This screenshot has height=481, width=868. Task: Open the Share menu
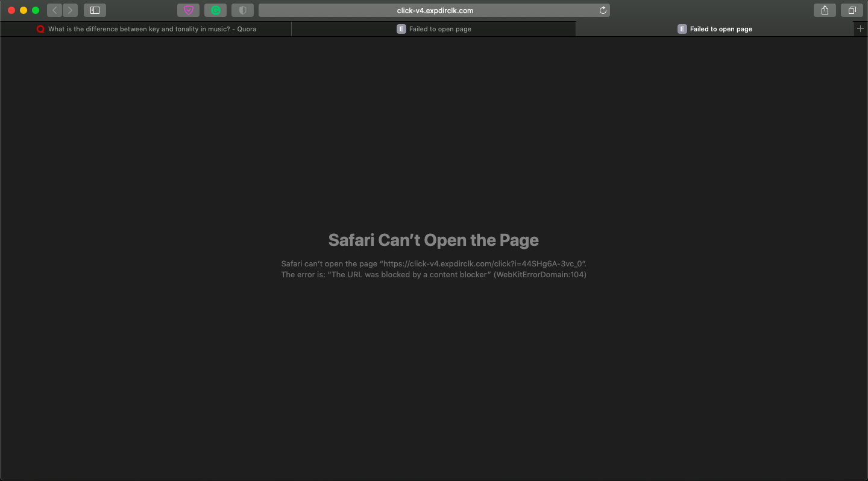(825, 10)
